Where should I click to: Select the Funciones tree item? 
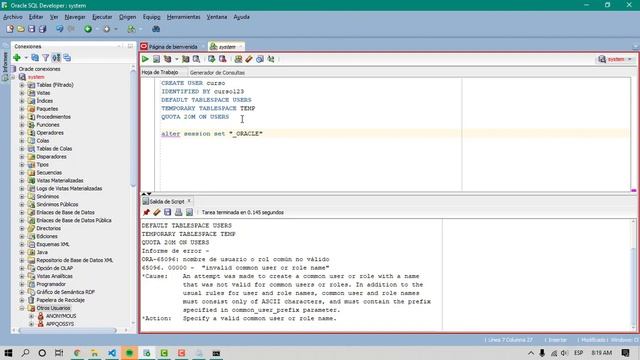coord(48,125)
